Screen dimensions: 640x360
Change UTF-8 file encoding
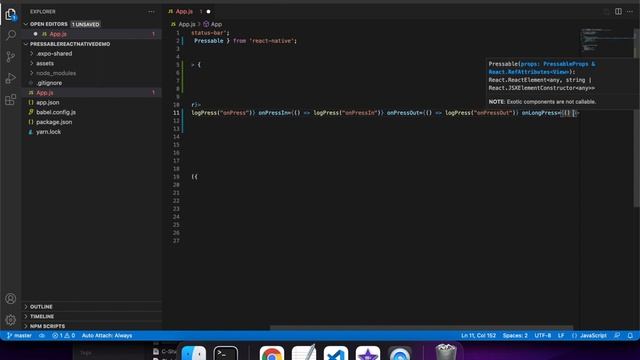[x=543, y=336]
